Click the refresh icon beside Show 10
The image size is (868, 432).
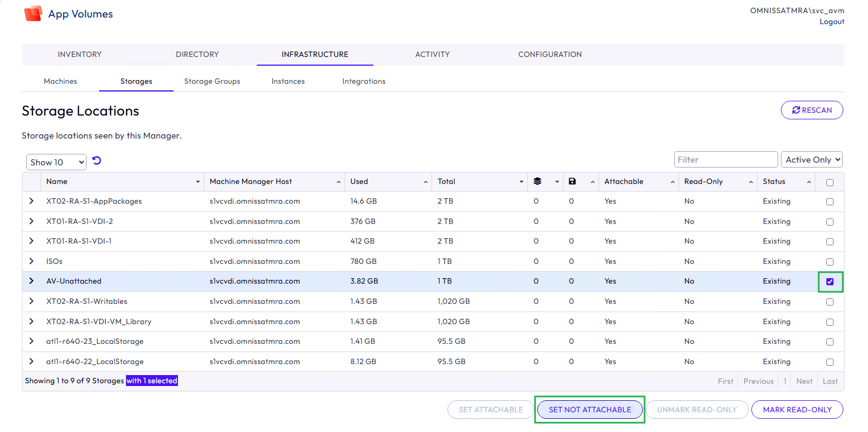click(x=97, y=160)
